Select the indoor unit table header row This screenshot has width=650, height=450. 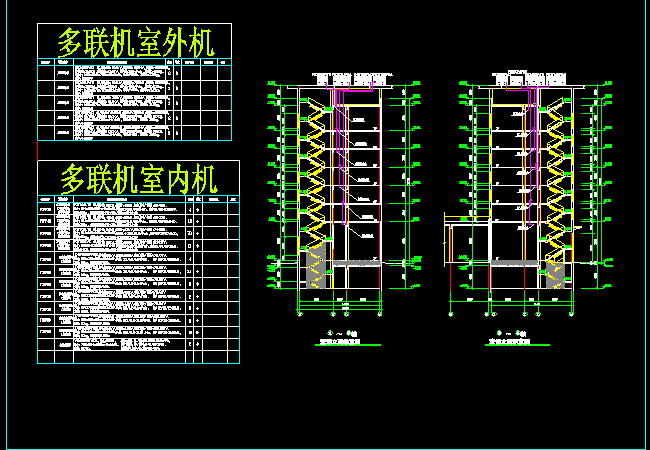click(137, 199)
